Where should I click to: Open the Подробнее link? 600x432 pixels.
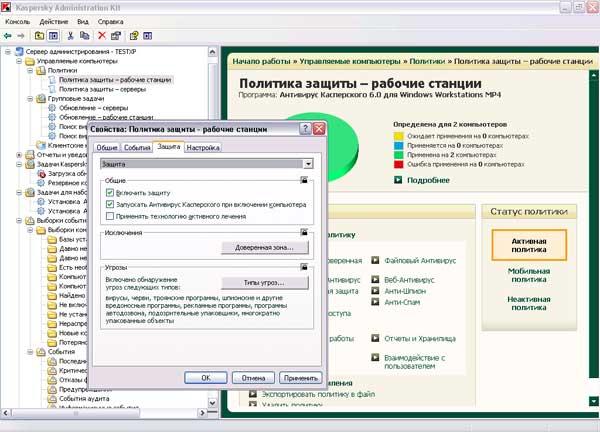point(428,180)
